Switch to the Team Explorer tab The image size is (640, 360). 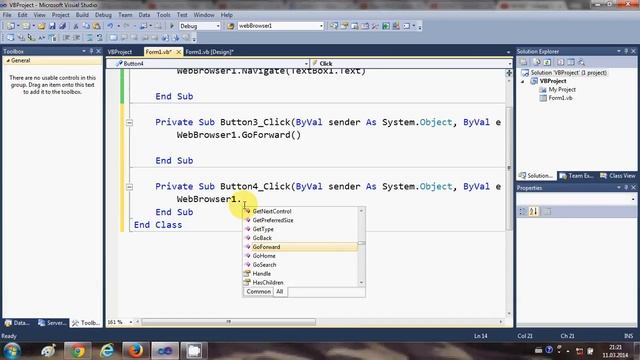click(x=576, y=176)
